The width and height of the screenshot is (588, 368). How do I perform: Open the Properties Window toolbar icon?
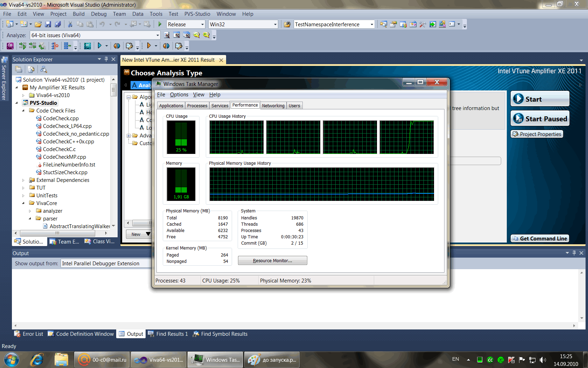coord(393,24)
